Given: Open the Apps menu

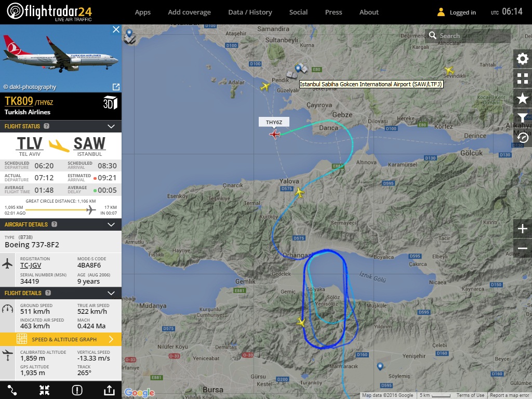Looking at the screenshot, I should [142, 12].
